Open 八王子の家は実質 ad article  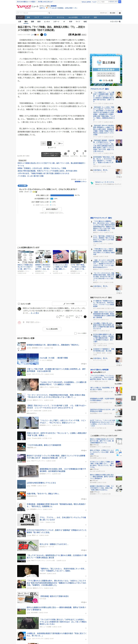coord(44,445)
